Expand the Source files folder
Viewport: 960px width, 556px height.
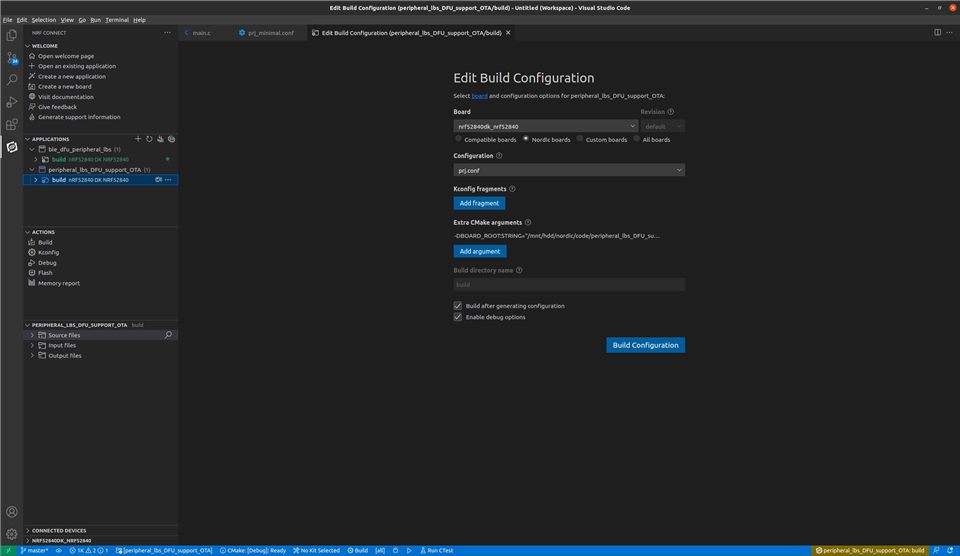tap(32, 335)
